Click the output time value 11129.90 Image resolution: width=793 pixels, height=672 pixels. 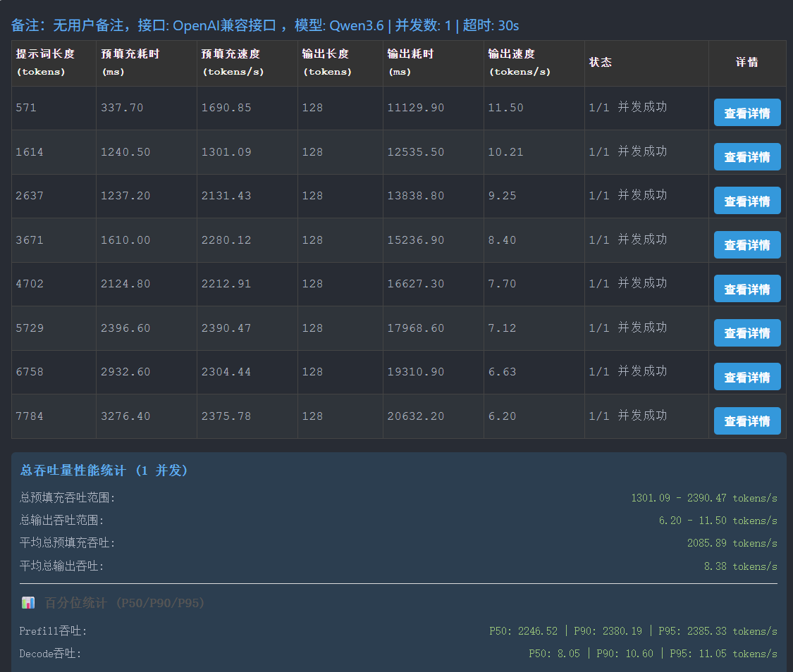click(416, 108)
